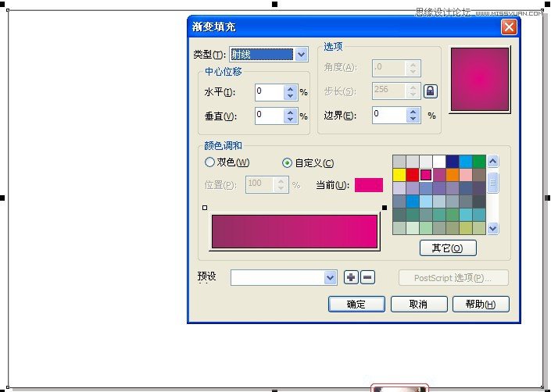Click the 边界 input field
The height and width of the screenshot is (392, 551).
pos(390,115)
